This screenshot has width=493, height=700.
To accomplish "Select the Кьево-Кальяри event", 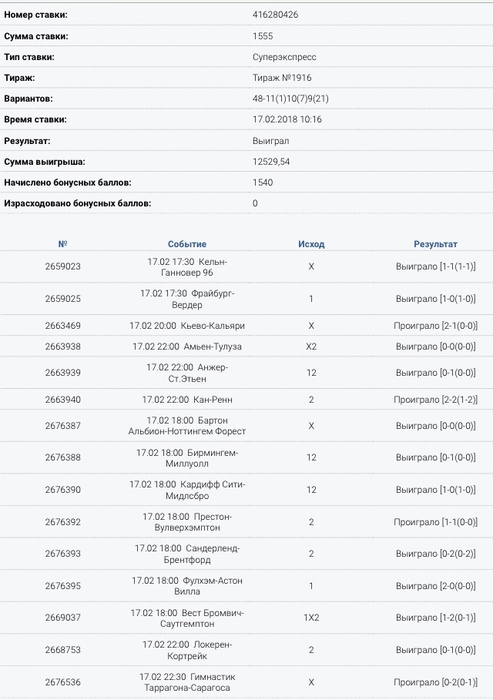I will (x=187, y=326).
